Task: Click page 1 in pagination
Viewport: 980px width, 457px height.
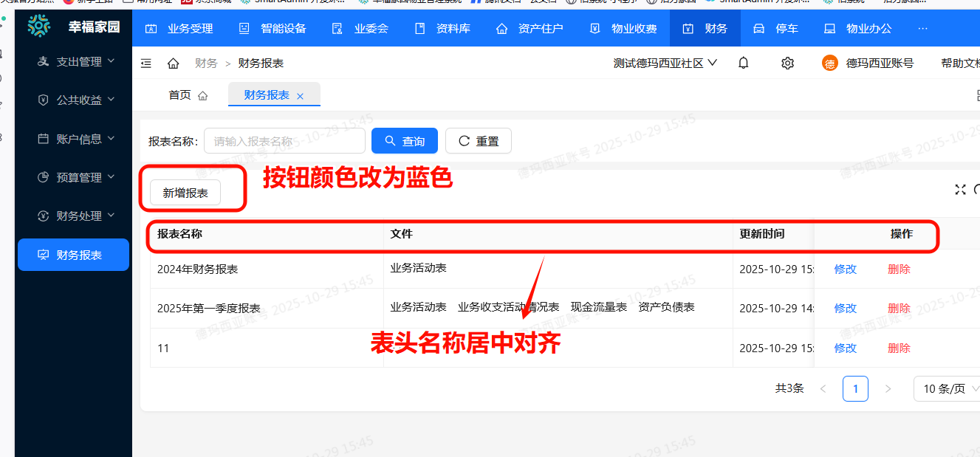Action: [x=855, y=388]
